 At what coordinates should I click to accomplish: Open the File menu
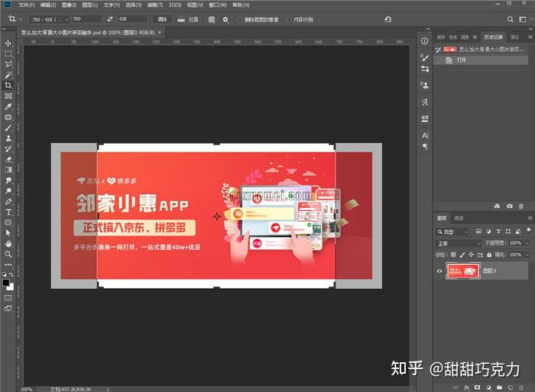click(x=26, y=5)
